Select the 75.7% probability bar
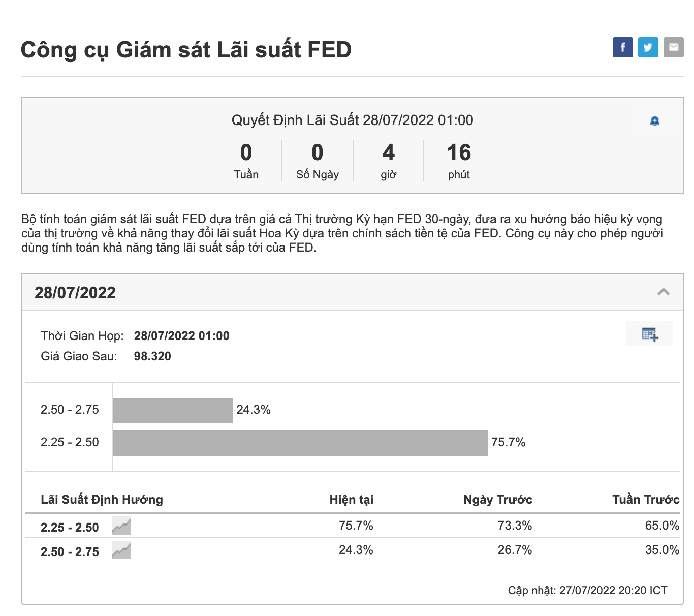Viewport: 694px width, 616px height. click(300, 443)
